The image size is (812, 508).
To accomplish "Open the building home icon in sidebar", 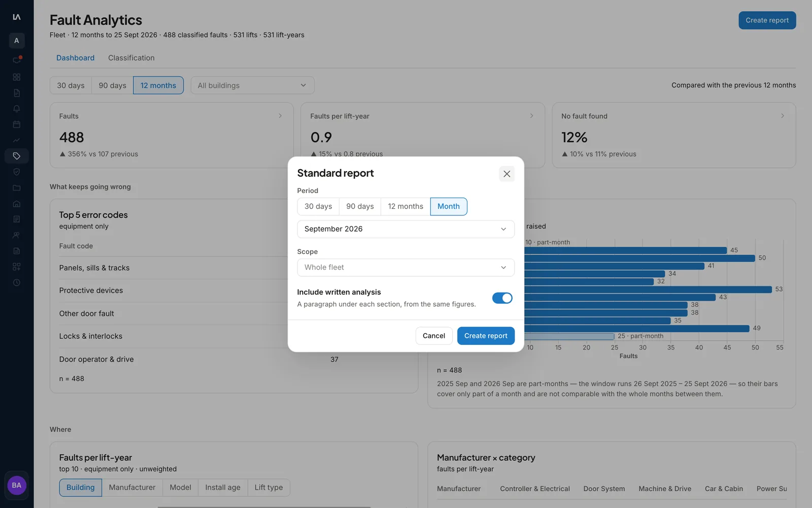I will pyautogui.click(x=17, y=204).
